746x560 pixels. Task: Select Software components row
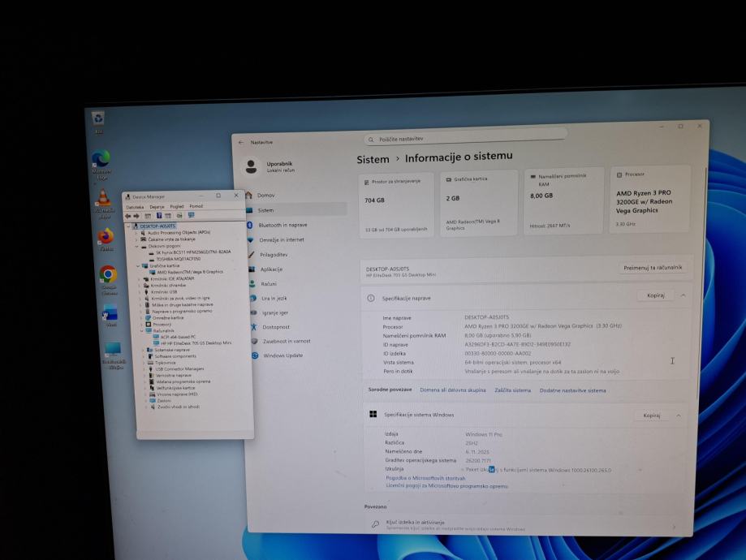175,356
